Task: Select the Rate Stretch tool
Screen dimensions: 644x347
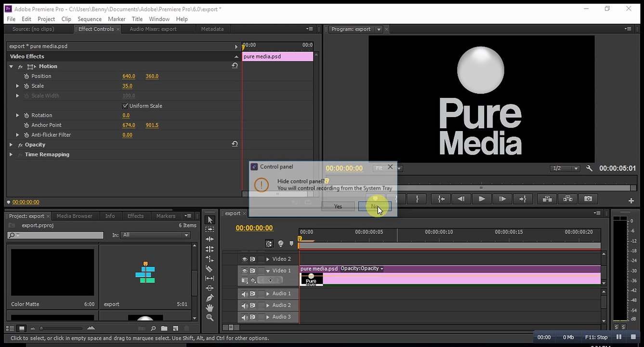Action: click(210, 259)
